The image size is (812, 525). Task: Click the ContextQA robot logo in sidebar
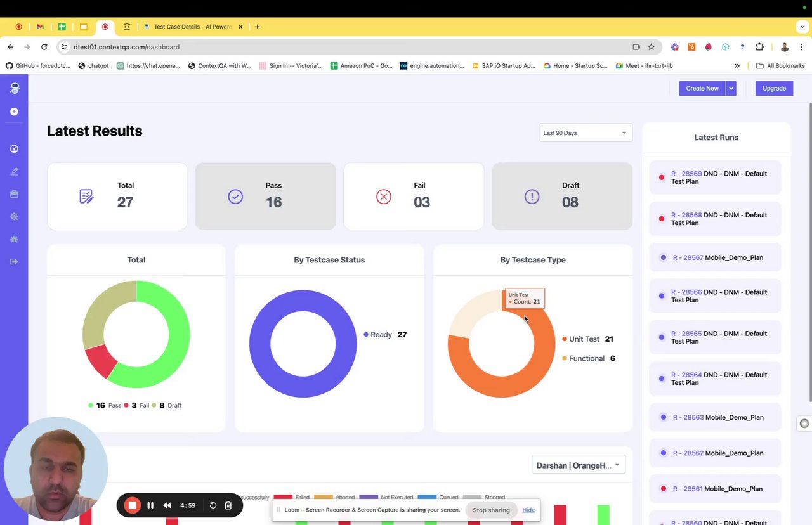(14, 89)
